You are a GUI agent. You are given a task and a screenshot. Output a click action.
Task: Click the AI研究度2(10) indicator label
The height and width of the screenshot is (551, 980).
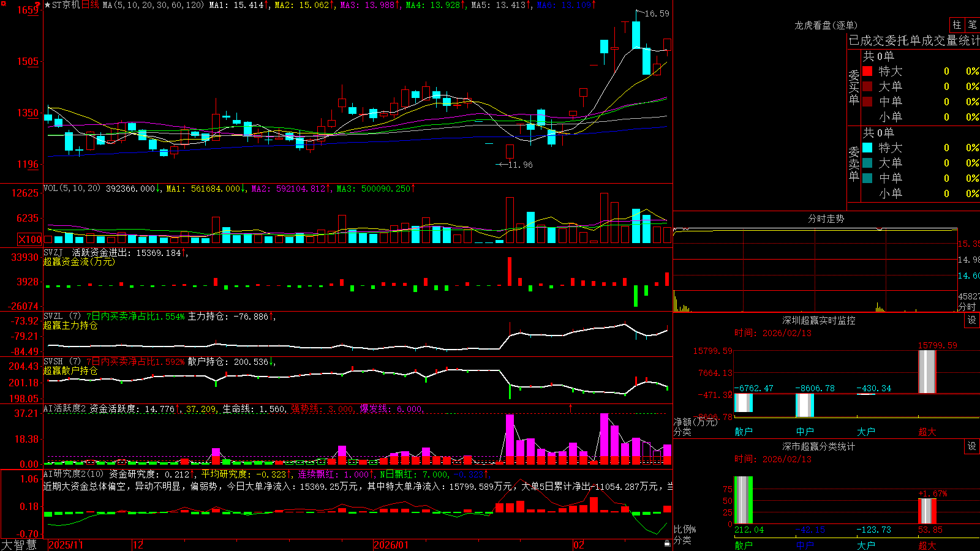[74, 474]
